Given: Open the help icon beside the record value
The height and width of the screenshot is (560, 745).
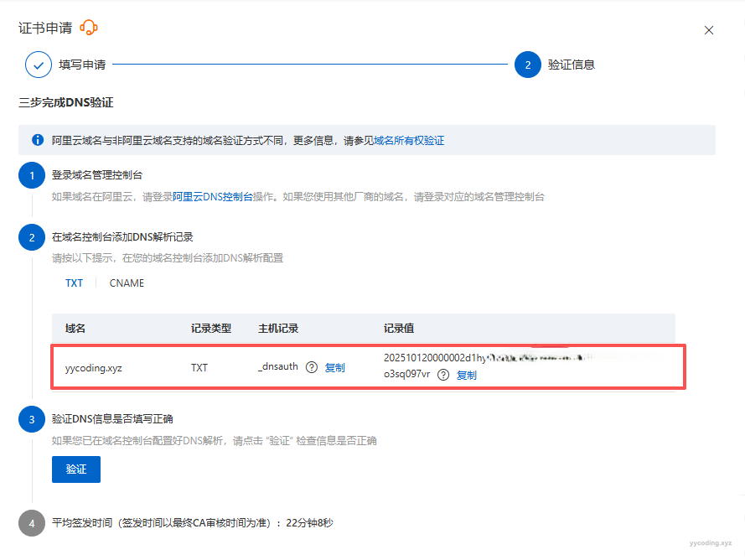Looking at the screenshot, I should [x=443, y=375].
